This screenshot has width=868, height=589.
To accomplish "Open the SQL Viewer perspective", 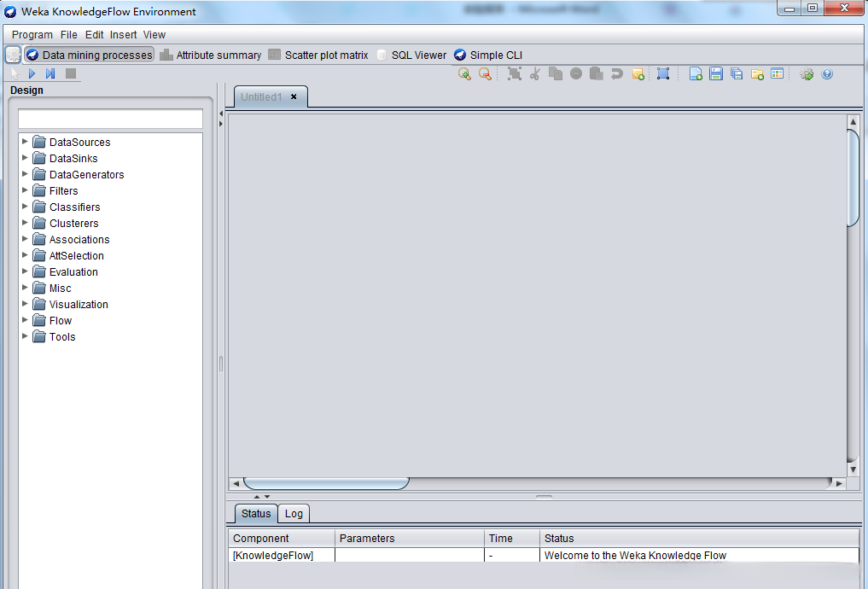I will (411, 55).
